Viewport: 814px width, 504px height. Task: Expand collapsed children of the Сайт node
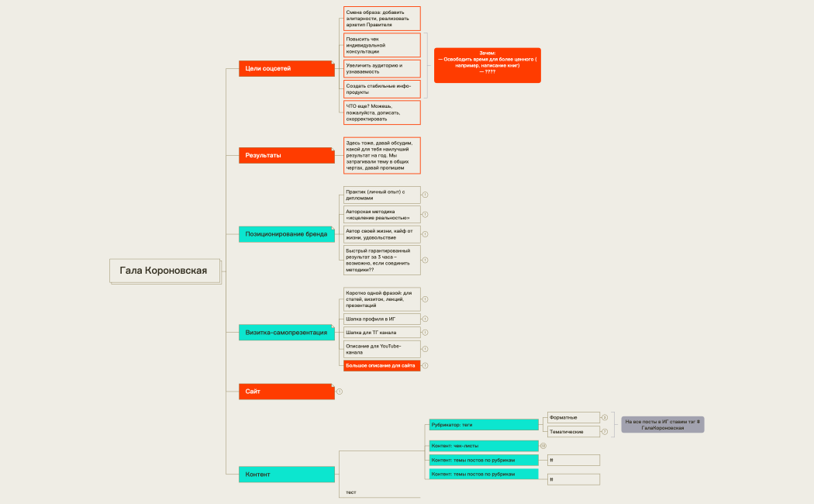(x=340, y=392)
